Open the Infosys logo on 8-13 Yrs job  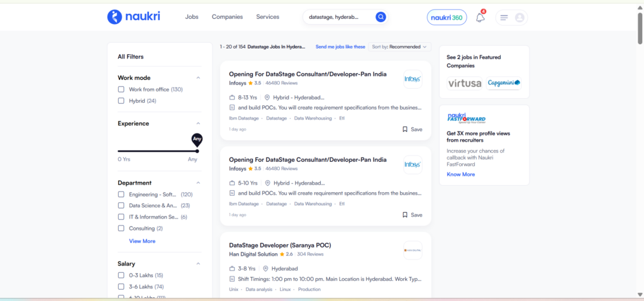413,79
